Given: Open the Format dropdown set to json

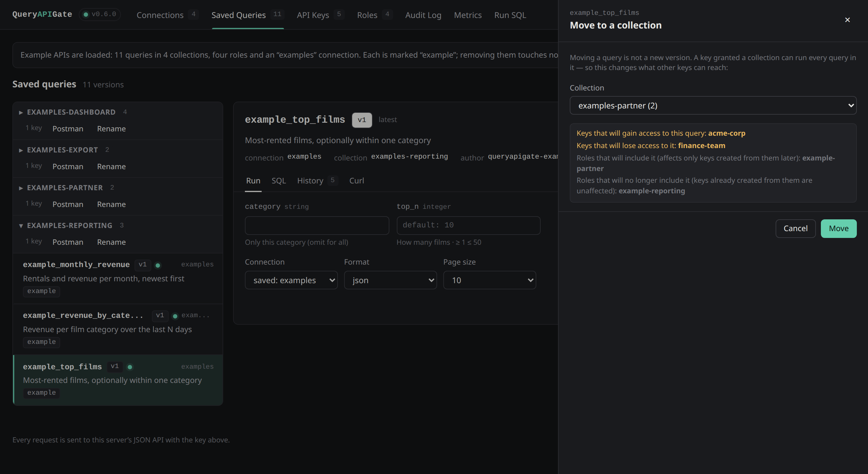Looking at the screenshot, I should coord(390,280).
